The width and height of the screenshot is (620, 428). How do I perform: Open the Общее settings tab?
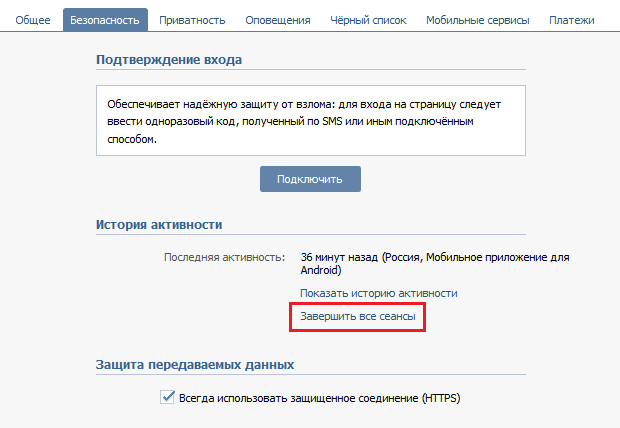tap(33, 20)
